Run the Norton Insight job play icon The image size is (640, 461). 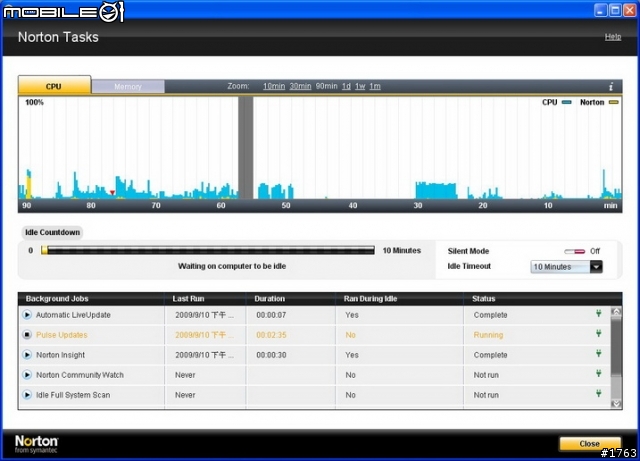(27, 355)
